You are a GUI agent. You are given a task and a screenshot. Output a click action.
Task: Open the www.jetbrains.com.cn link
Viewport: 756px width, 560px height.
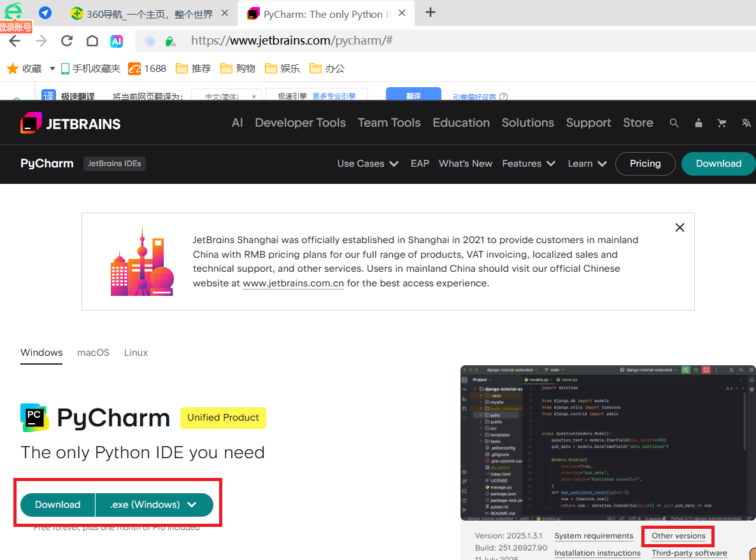293,283
